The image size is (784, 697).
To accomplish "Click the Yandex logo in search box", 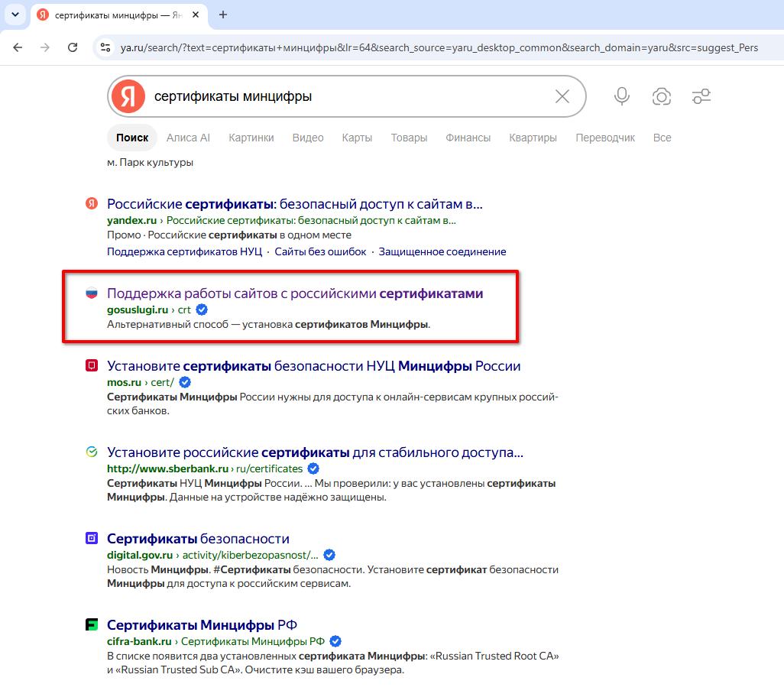I will (x=128, y=96).
